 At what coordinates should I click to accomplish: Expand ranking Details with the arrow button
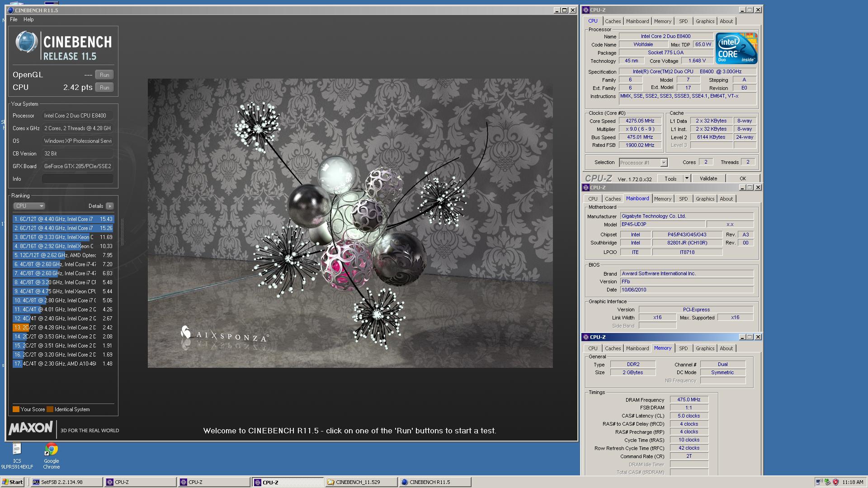(109, 206)
